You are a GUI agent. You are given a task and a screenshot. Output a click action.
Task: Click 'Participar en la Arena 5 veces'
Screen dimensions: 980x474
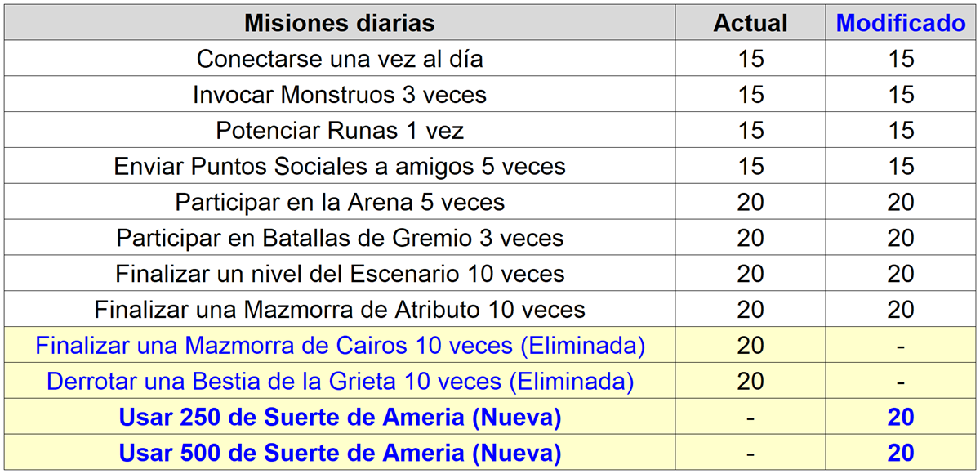coord(340,202)
